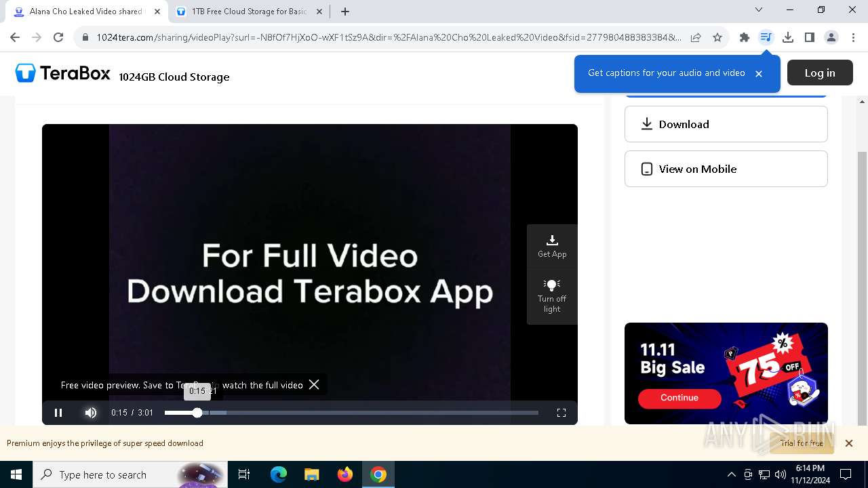Launch Firefox from taskbar

pos(345,474)
